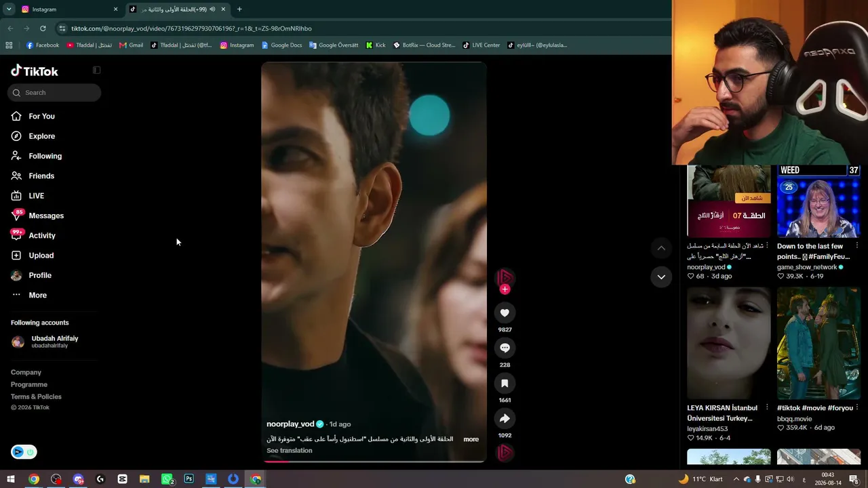Click See translation under caption
The image size is (868, 488).
point(290,451)
